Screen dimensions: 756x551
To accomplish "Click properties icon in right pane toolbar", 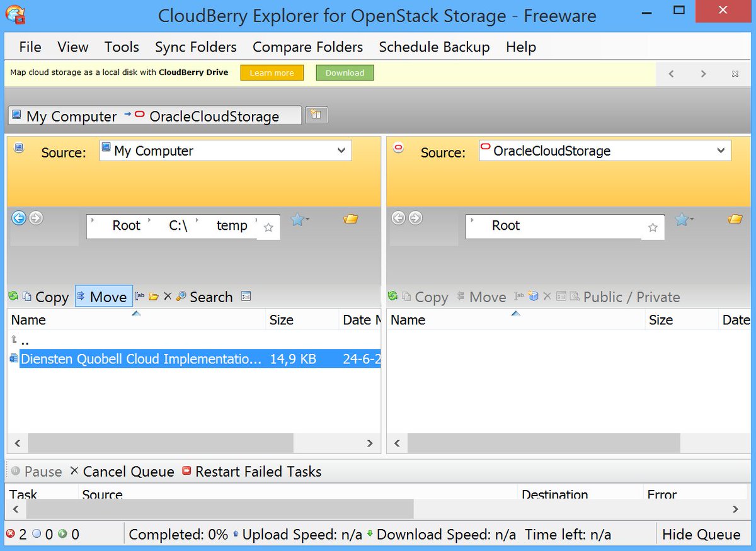I will point(561,296).
